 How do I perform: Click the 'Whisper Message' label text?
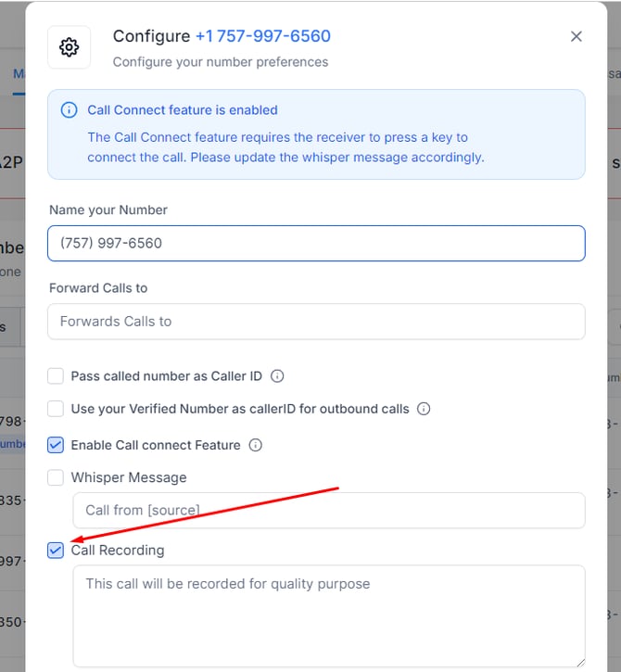coord(129,477)
